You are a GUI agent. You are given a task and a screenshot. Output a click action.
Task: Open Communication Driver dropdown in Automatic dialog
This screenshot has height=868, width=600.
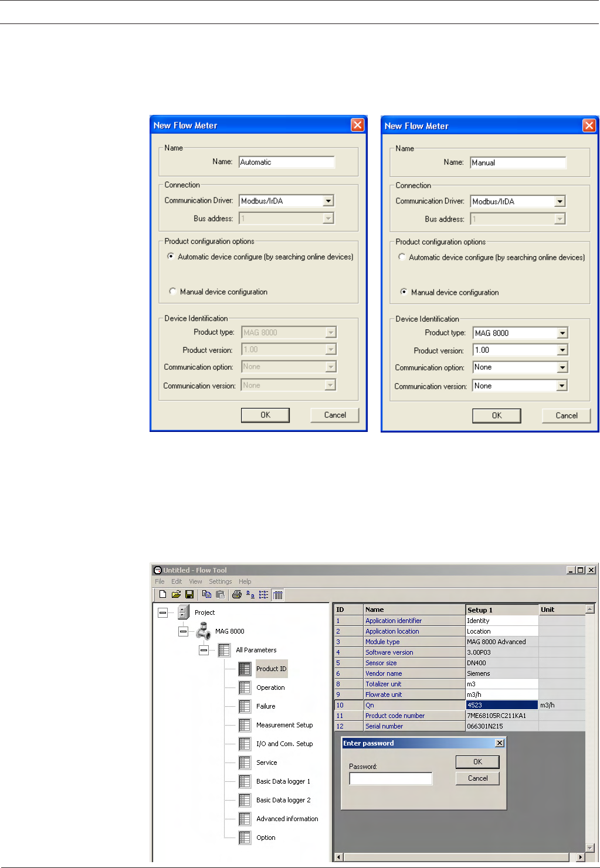[x=328, y=200]
